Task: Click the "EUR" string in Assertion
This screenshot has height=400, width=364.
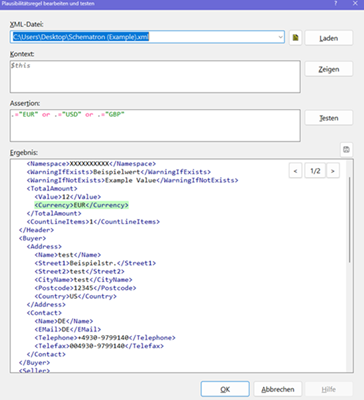Action: point(29,114)
